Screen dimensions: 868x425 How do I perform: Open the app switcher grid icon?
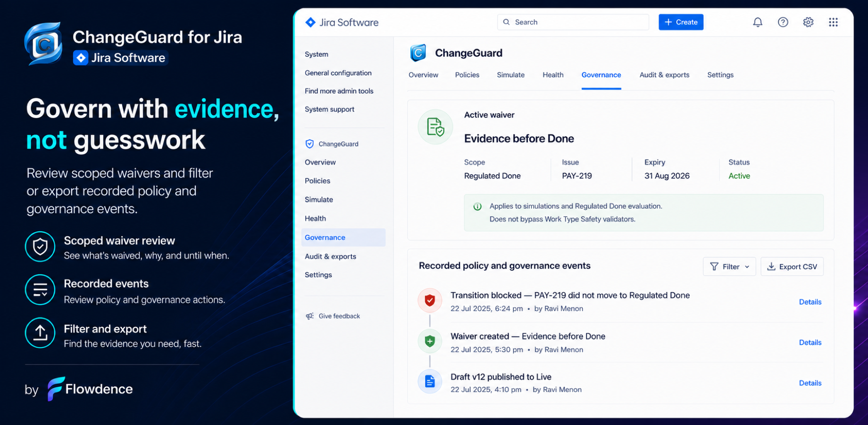[x=833, y=22]
